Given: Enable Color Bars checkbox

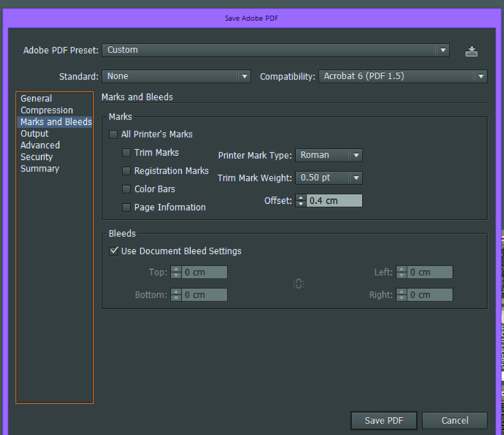Looking at the screenshot, I should pos(126,189).
